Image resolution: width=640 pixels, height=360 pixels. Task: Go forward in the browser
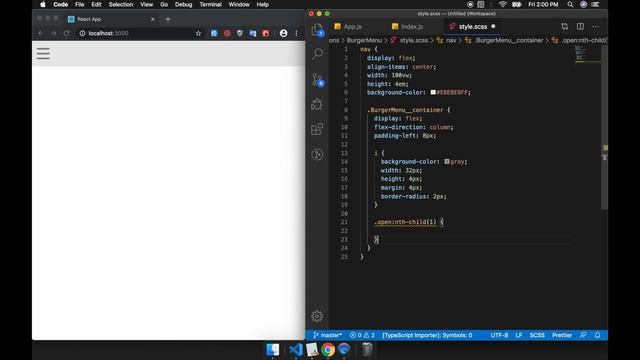53,33
